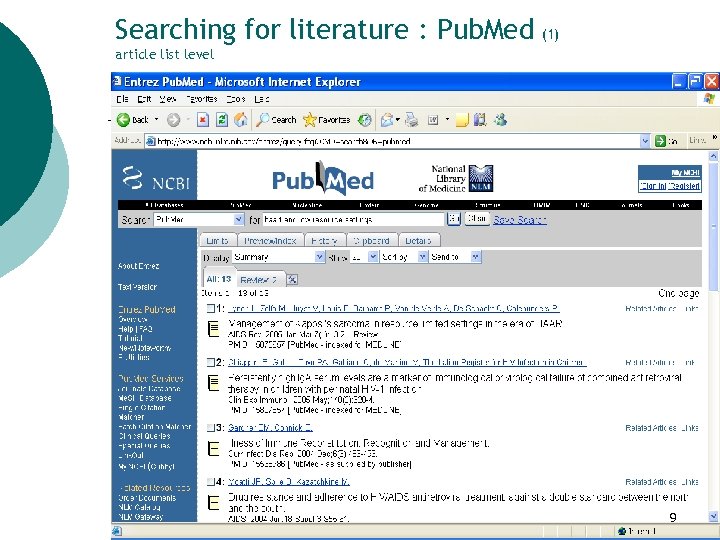Viewport: 720px width, 540px height.
Task: Click the Research book toolbar icon
Action: point(480,120)
